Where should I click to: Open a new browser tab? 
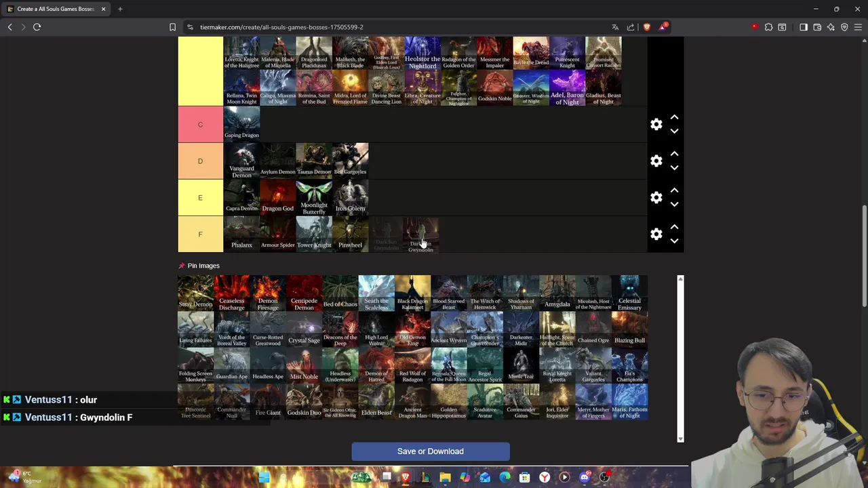[120, 9]
